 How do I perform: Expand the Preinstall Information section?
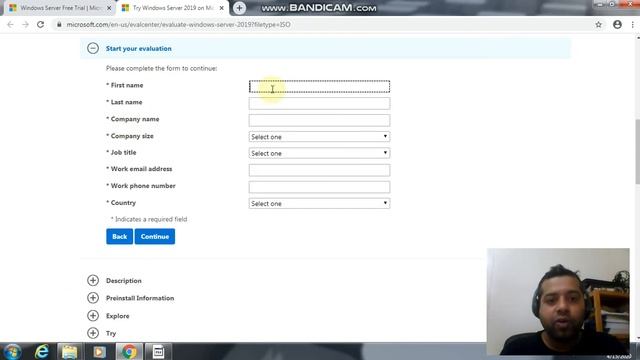click(93, 298)
